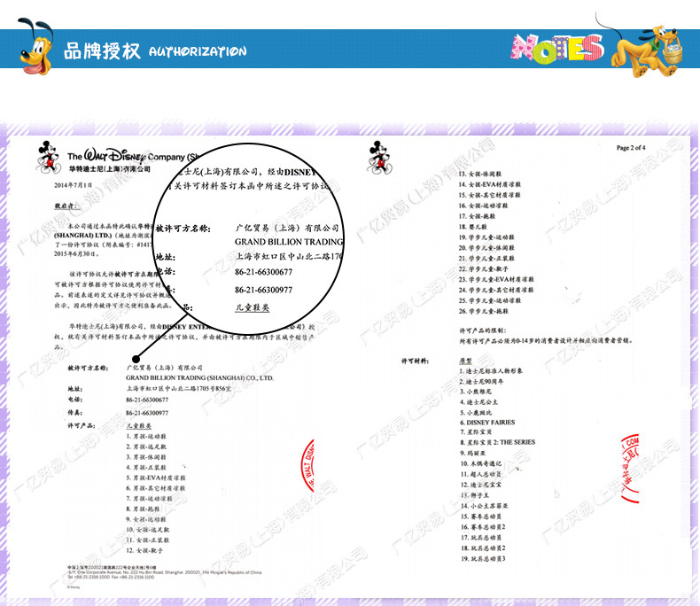
Task: Click the phone number 86-21-66300677 below the circle
Action: (147, 400)
